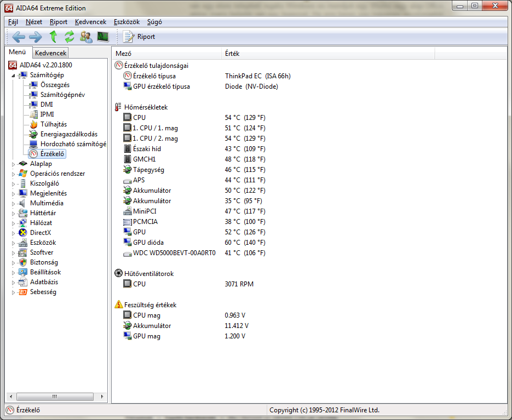The image size is (512, 420).
Task: Click the Mező column header
Action: coord(167,53)
